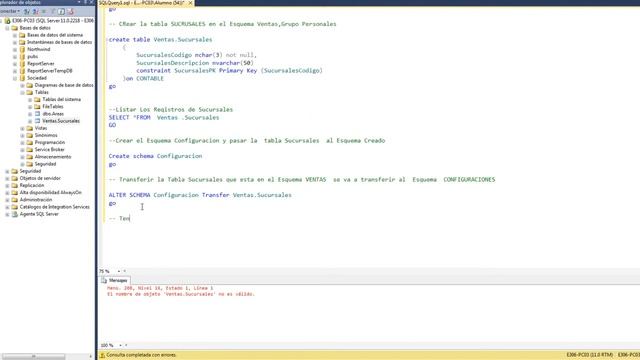Click the Object Explorer horizontal scrollbar
640x360 pixels.
click(x=33, y=356)
